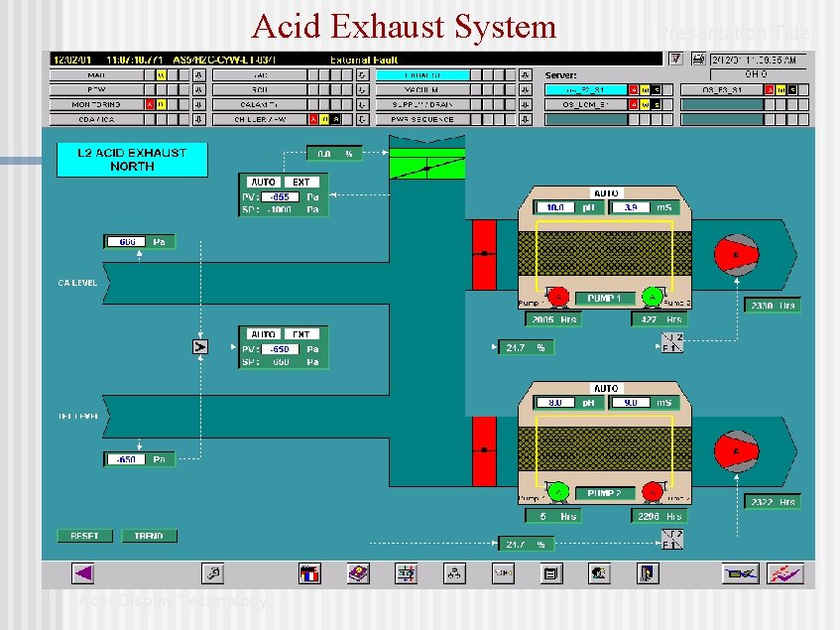Select the OS_F3_S1 server button
Viewport: 840px width, 630px height.
[722, 90]
